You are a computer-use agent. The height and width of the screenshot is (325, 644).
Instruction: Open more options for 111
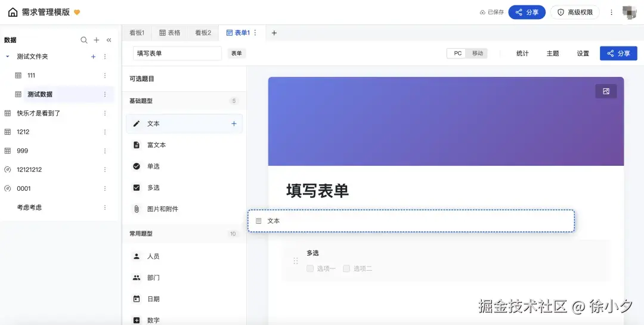tap(105, 76)
